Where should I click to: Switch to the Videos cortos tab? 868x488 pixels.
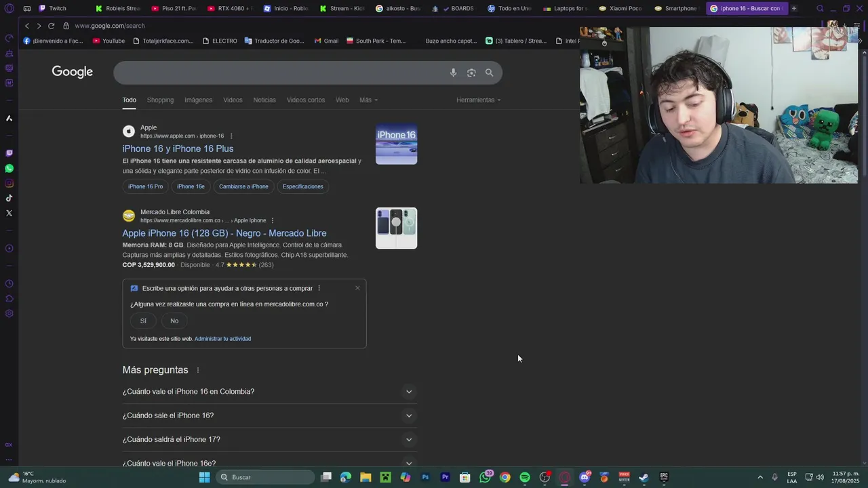[306, 100]
